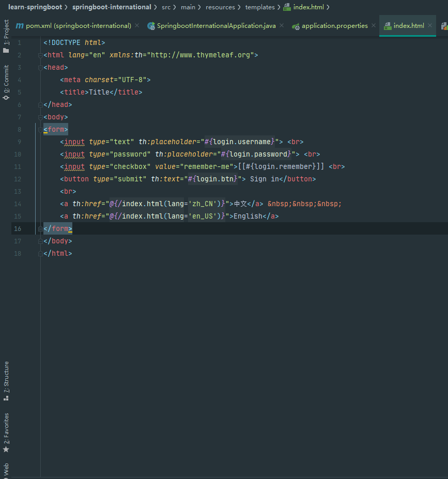This screenshot has width=448, height=479.
Task: Click line number 16 in gutter
Action: [x=18, y=228]
